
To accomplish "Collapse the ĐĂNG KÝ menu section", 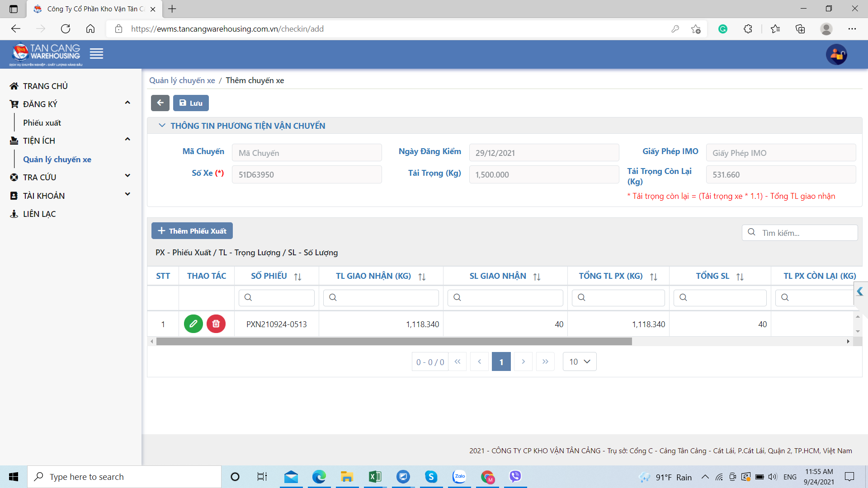I will click(127, 103).
